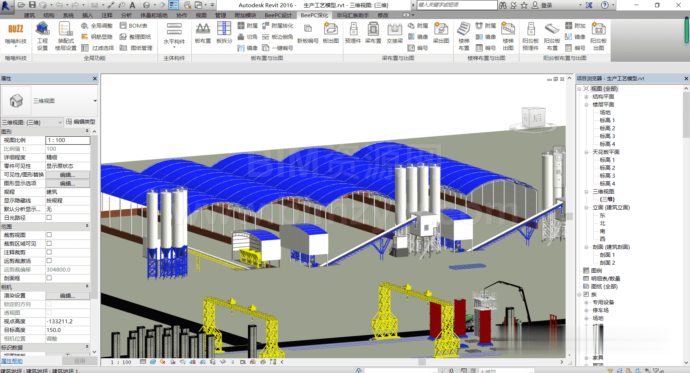Toggle the 剖面框 section box checkbox
The image size is (690, 373).
49,278
